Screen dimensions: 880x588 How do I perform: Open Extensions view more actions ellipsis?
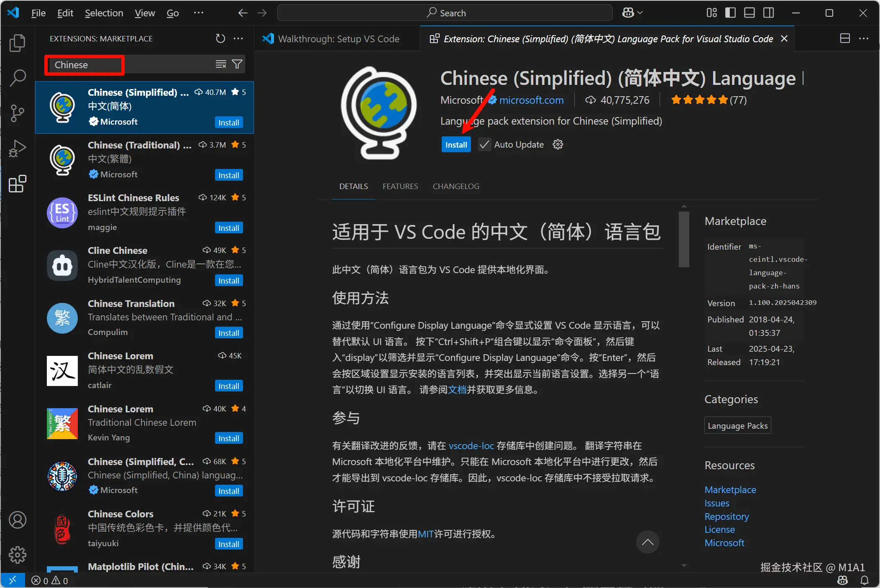[238, 38]
